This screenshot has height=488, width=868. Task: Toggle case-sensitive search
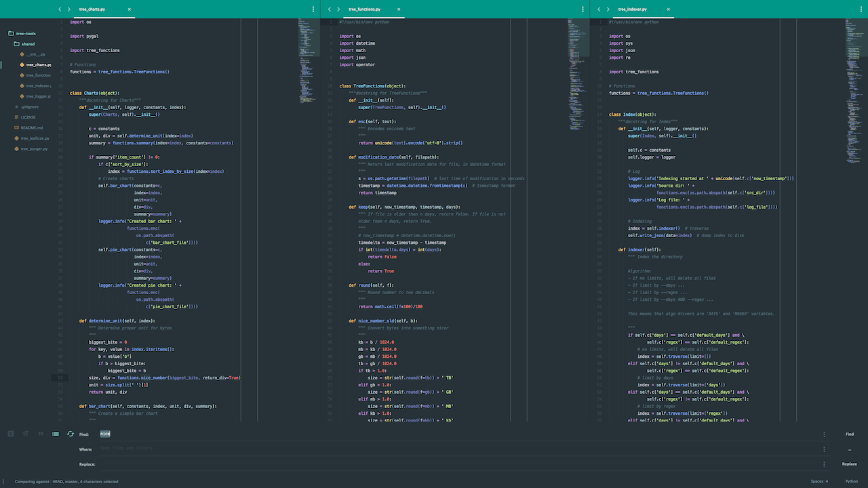[x=25, y=434]
